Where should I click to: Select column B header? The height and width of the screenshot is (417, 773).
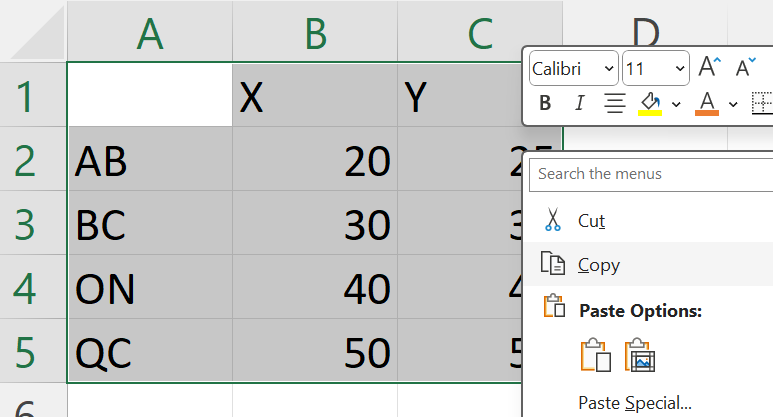tap(315, 34)
